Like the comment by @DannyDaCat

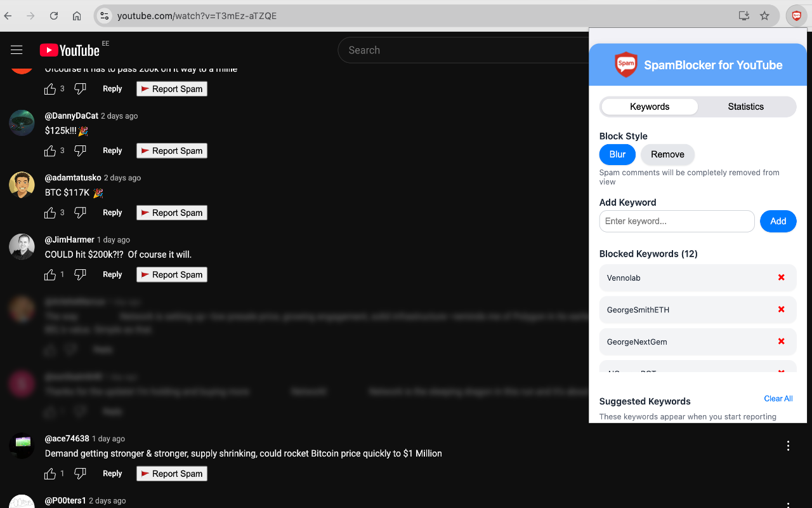(x=50, y=151)
